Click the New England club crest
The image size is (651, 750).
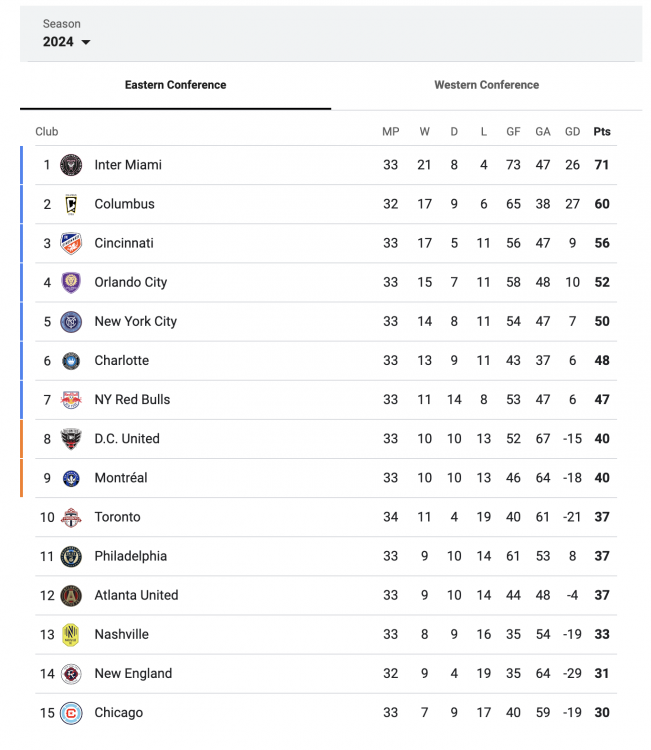[70, 674]
